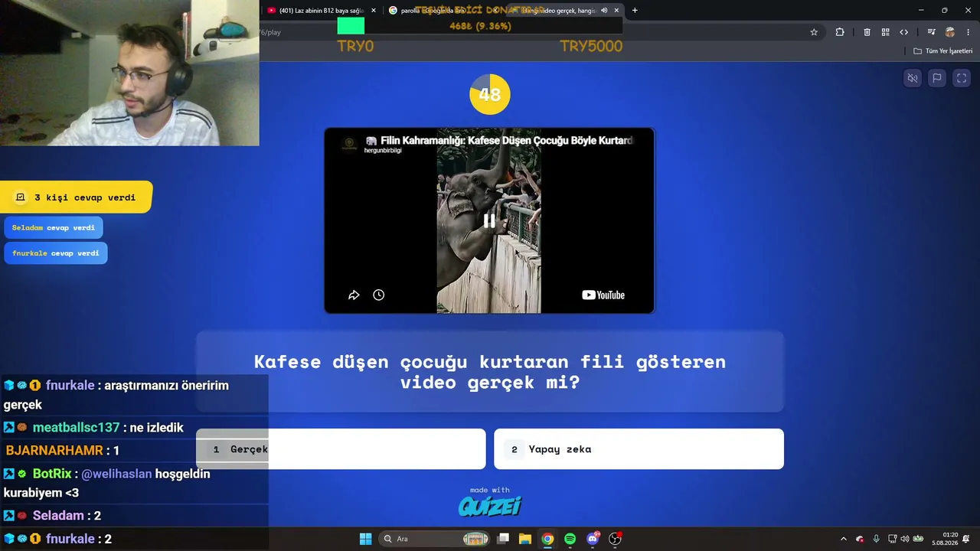Click the grid-shaped extension icon in the toolbar
980x551 pixels.
pyautogui.click(x=885, y=32)
